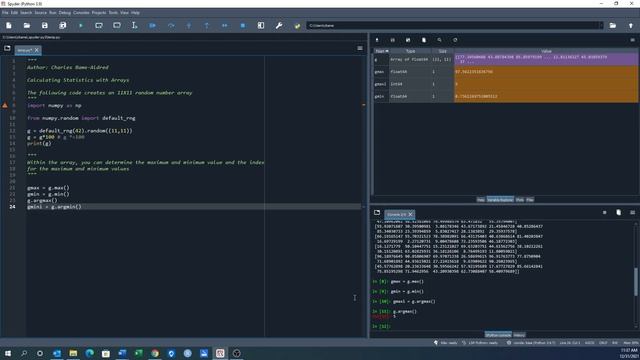Switch to the History tab

pyautogui.click(x=519, y=335)
